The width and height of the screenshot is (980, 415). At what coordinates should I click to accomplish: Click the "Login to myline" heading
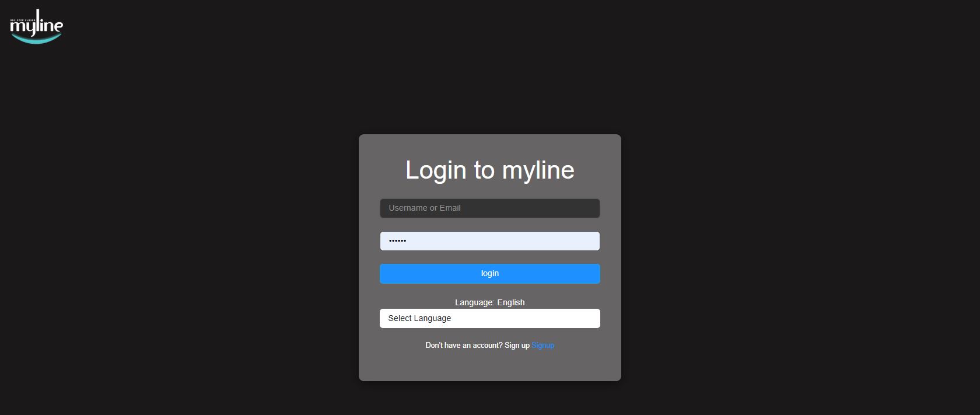click(490, 170)
